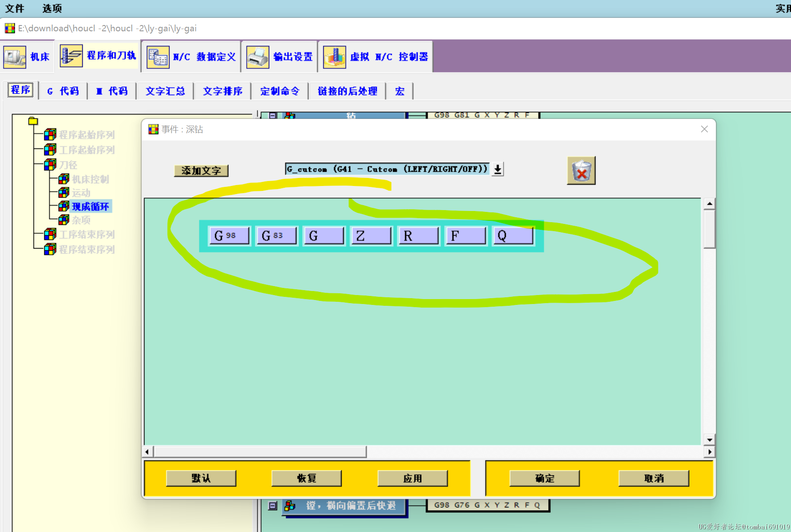Click the cube icon beside 程序起始序列
The width and height of the screenshot is (791, 532).
50,134
